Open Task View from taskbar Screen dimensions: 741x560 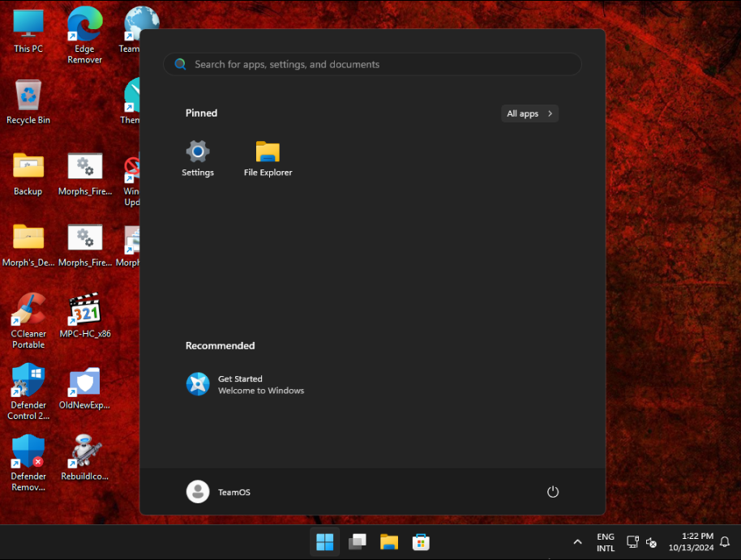tap(357, 542)
